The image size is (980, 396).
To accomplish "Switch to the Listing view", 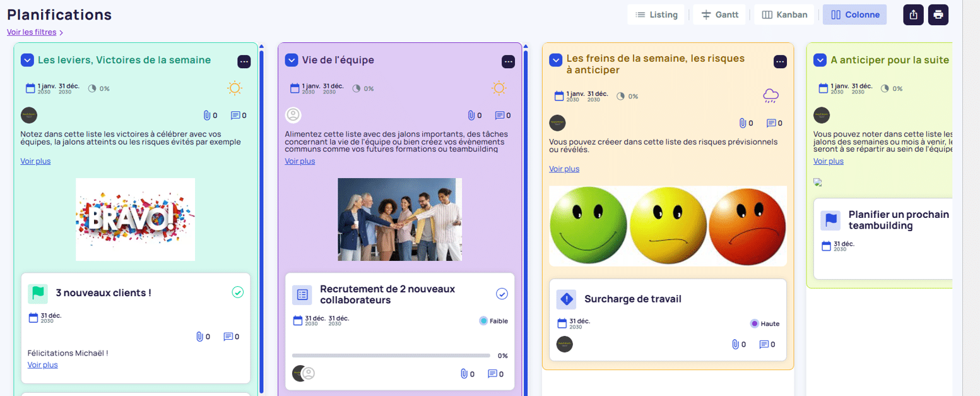I will (x=656, y=15).
